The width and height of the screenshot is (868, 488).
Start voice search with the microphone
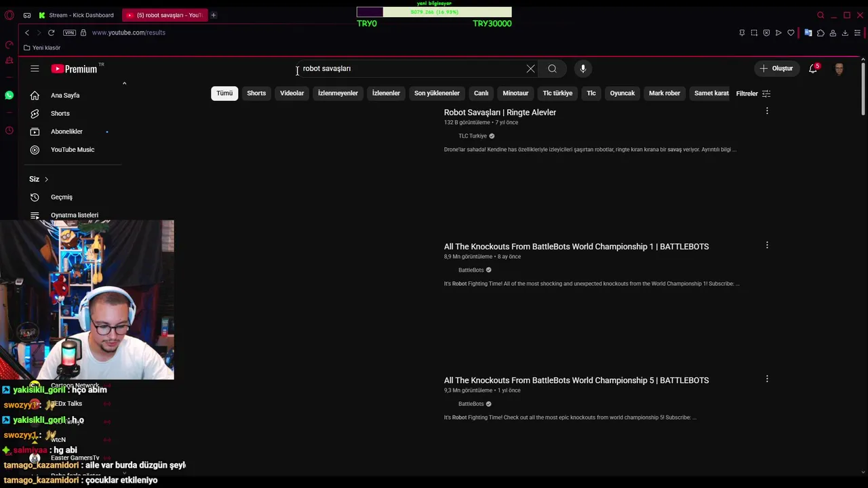click(583, 68)
